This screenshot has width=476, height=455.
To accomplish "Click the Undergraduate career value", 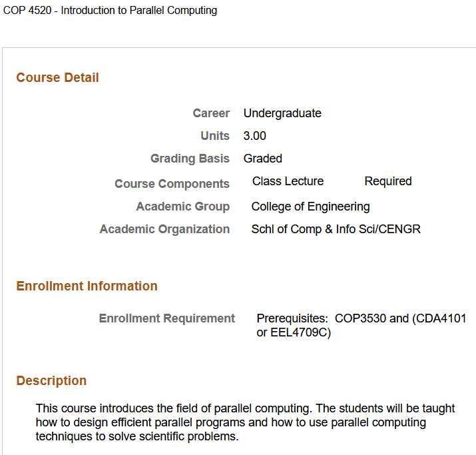I will pos(282,113).
